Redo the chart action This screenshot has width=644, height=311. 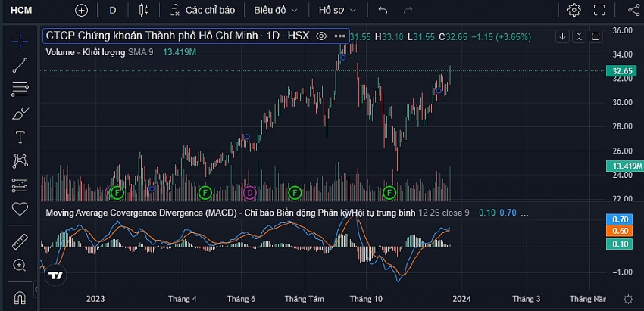pos(408,11)
